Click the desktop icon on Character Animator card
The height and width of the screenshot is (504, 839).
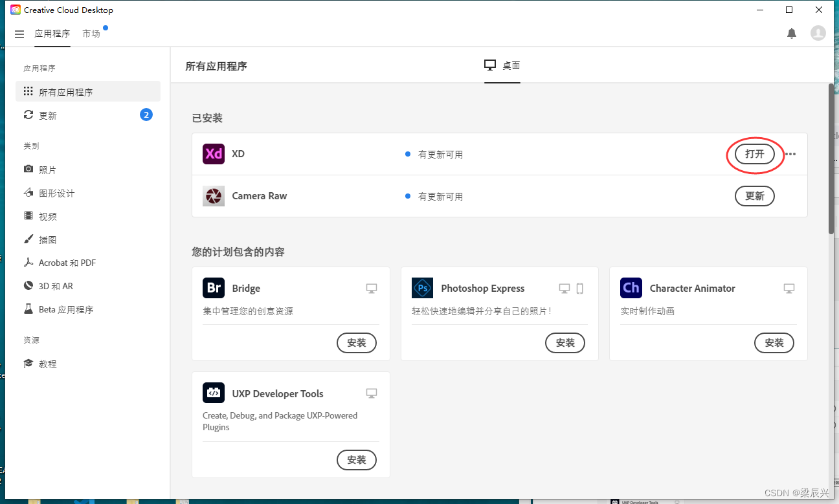click(789, 289)
